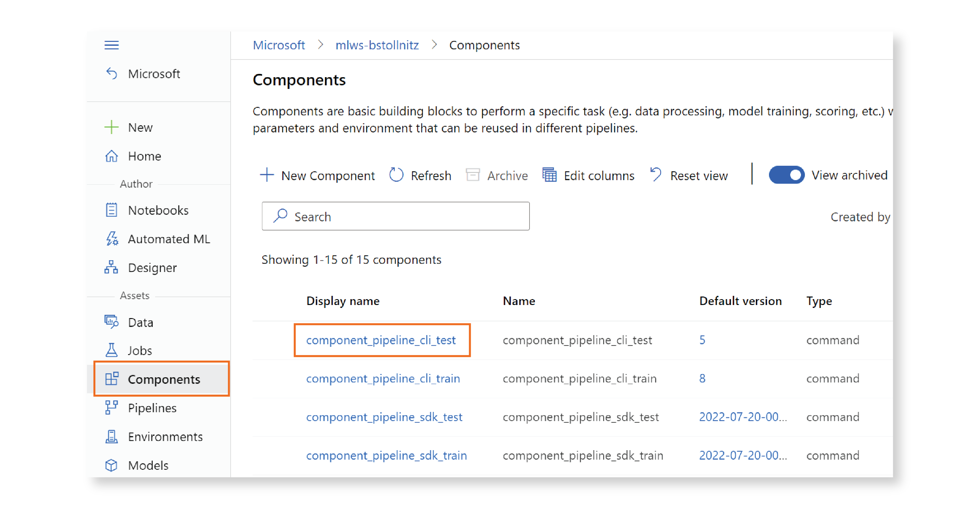The height and width of the screenshot is (509, 980).
Task: Click the Data assets icon
Action: pyautogui.click(x=111, y=322)
